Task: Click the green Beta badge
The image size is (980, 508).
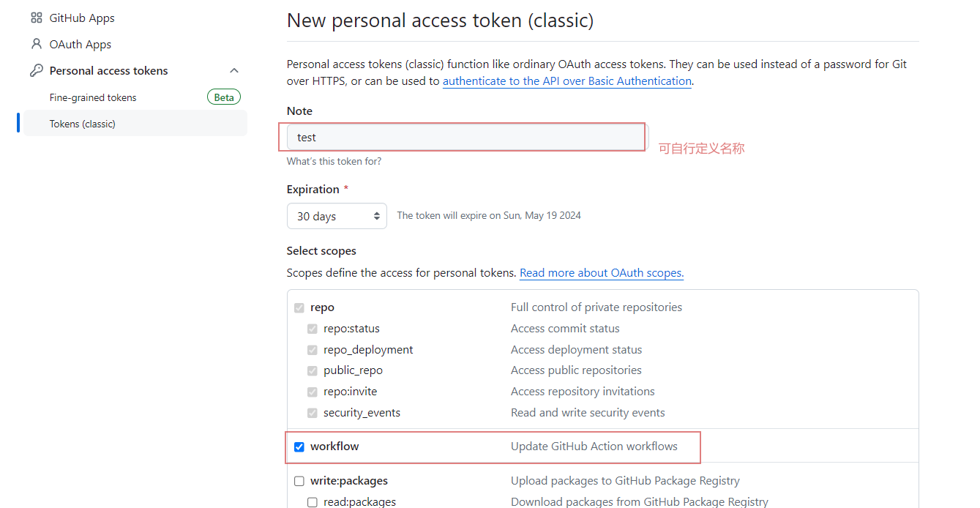Action: [224, 97]
